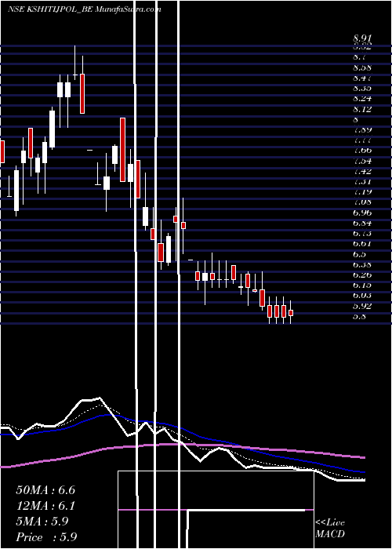The width and height of the screenshot is (392, 549).
Task: Select the 12MA : 6.1 label
Action: (45, 506)
